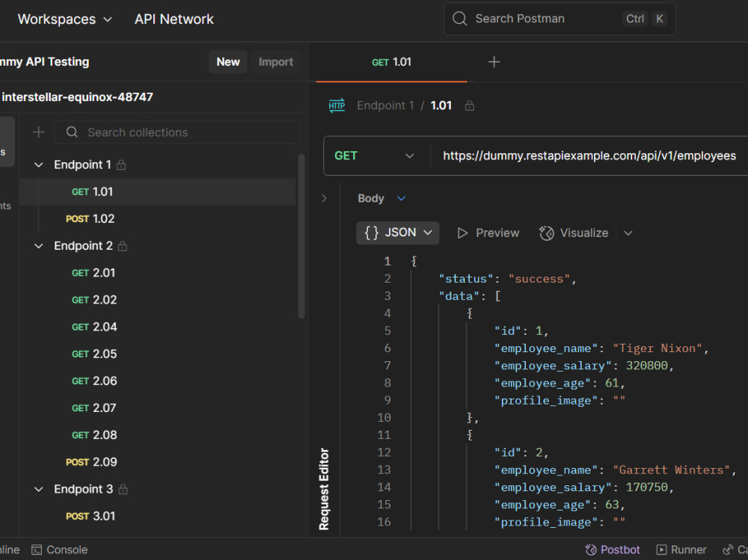The height and width of the screenshot is (560, 748).
Task: Open POST 2.09 request
Action: coord(157,462)
